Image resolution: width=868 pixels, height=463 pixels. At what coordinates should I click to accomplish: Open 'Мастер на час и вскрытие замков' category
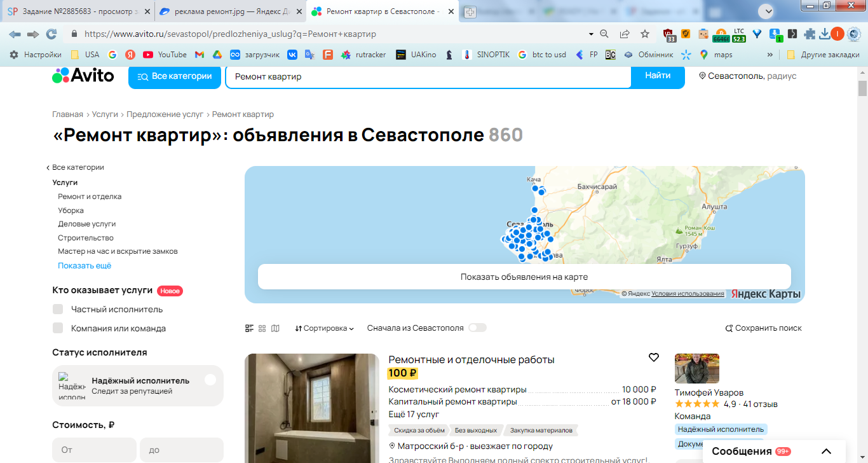pyautogui.click(x=118, y=251)
